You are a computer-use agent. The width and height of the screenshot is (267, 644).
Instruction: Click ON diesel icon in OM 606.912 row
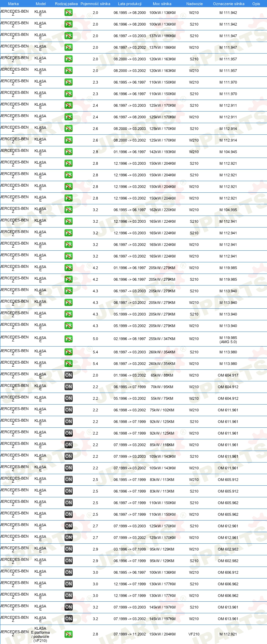69,572
